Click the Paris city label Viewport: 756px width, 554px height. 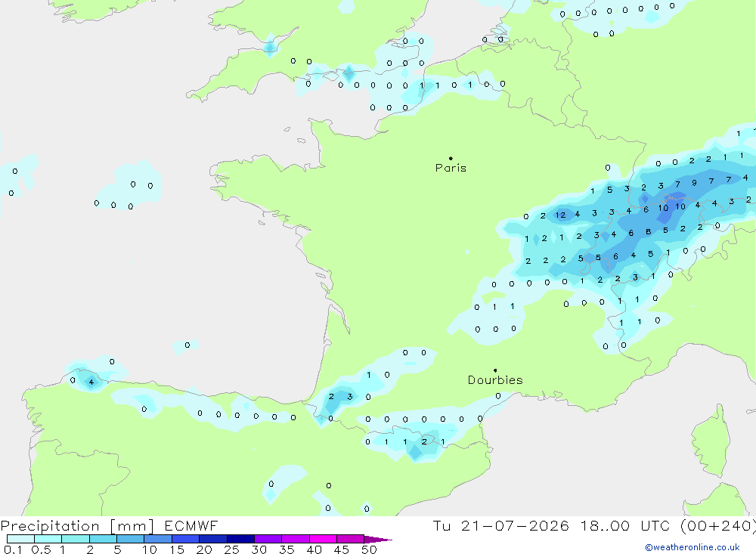pyautogui.click(x=451, y=168)
